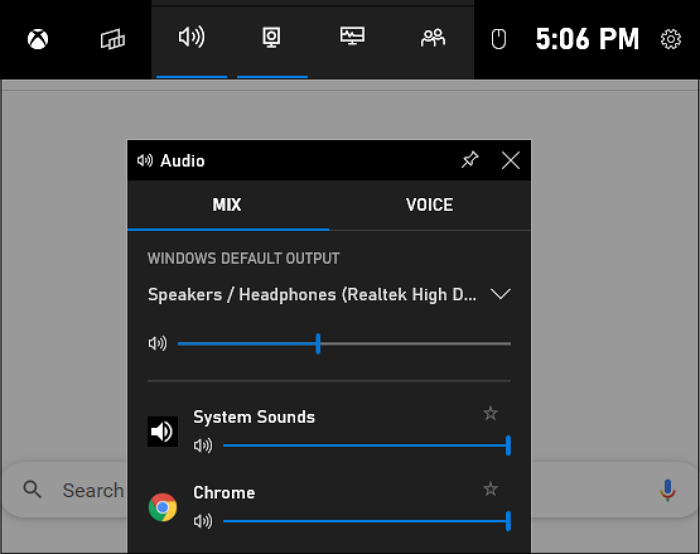
Task: Click the Xbox logo icon
Action: [x=38, y=39]
